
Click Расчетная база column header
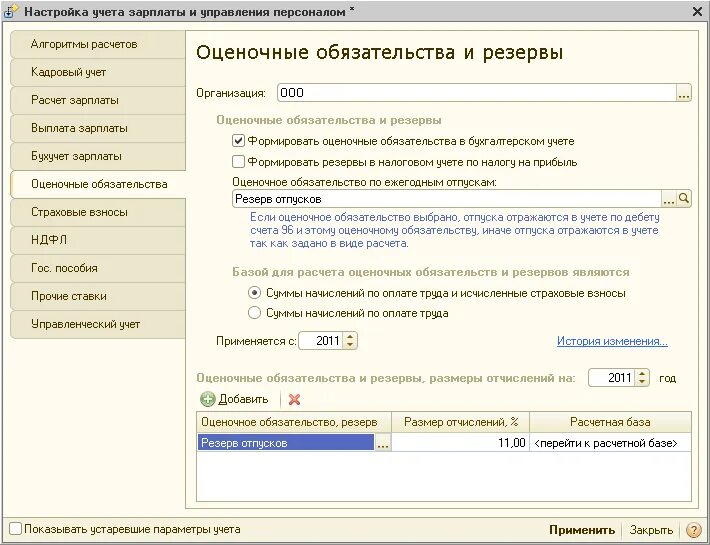click(x=610, y=422)
